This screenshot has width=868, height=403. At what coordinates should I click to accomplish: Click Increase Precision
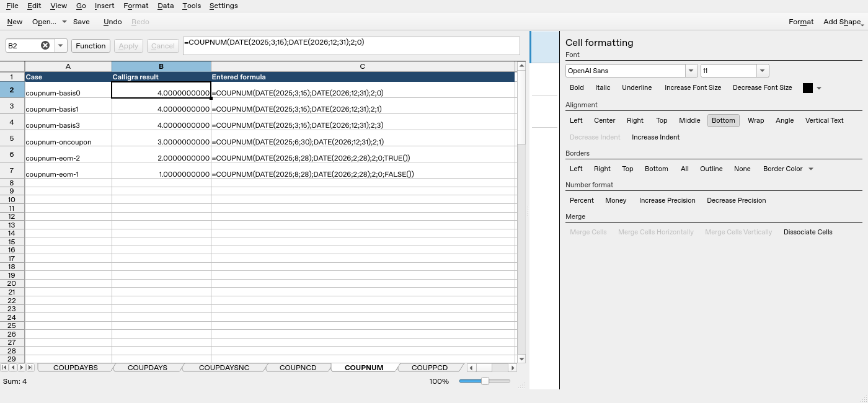(x=667, y=200)
